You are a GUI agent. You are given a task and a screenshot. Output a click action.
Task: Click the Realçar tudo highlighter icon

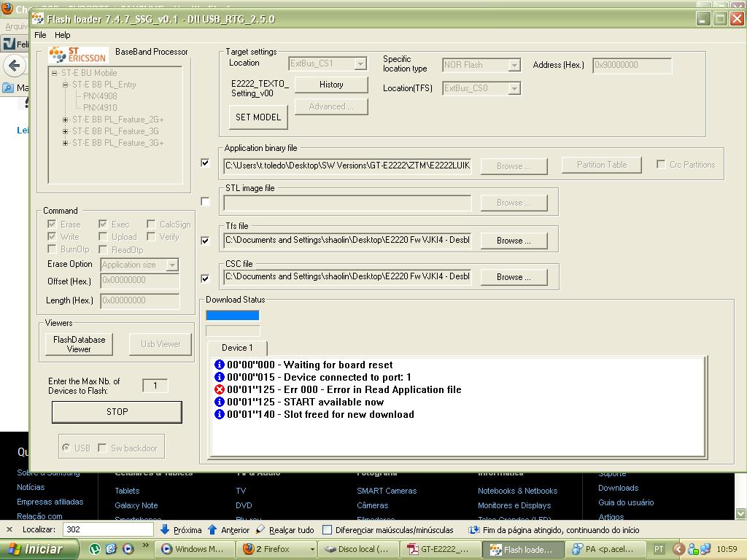click(x=260, y=529)
